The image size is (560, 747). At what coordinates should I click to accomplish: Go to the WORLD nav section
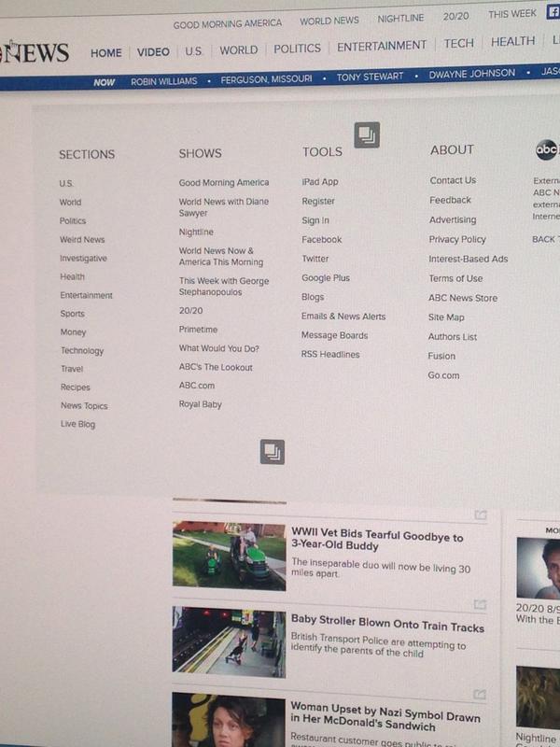(x=239, y=49)
